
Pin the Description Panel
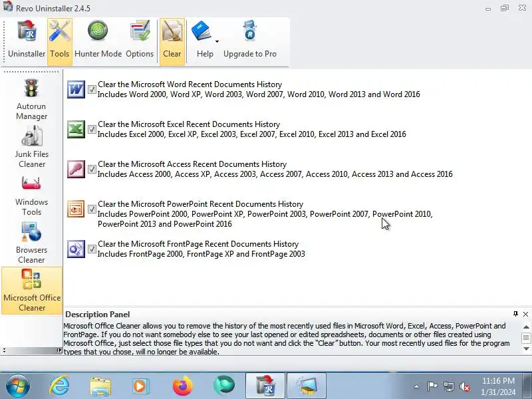tap(515, 314)
